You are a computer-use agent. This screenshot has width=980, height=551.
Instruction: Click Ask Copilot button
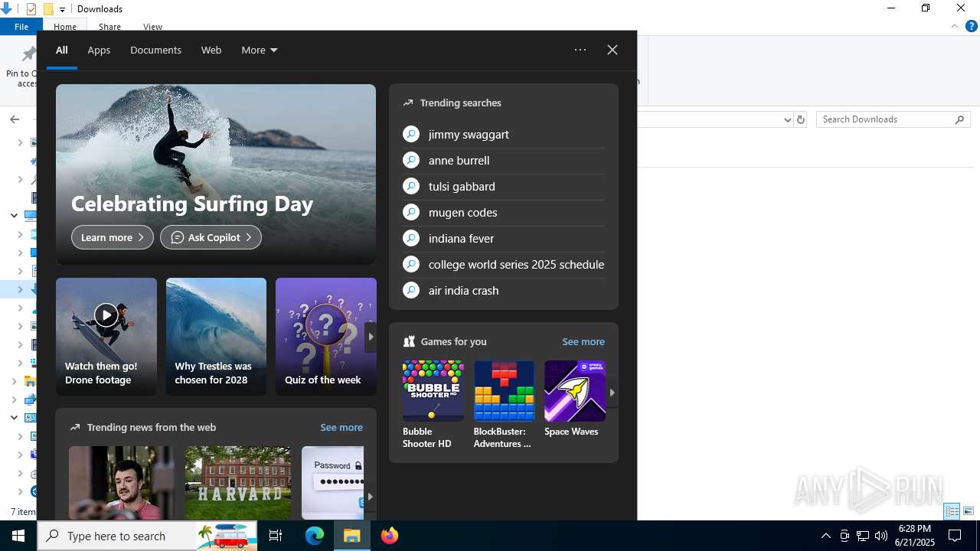(211, 237)
